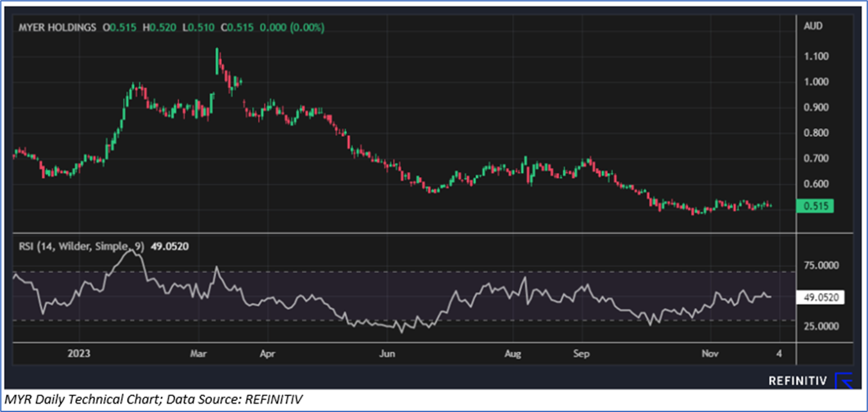Click the 1.100 price axis label
Viewport: 868px width, 412px height.
pos(816,56)
